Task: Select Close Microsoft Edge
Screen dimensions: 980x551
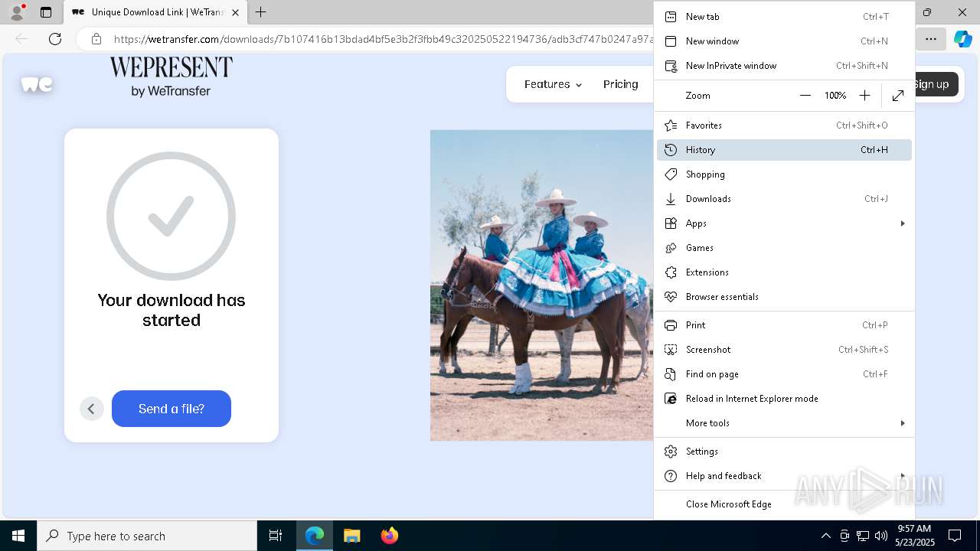Action: pos(784,504)
